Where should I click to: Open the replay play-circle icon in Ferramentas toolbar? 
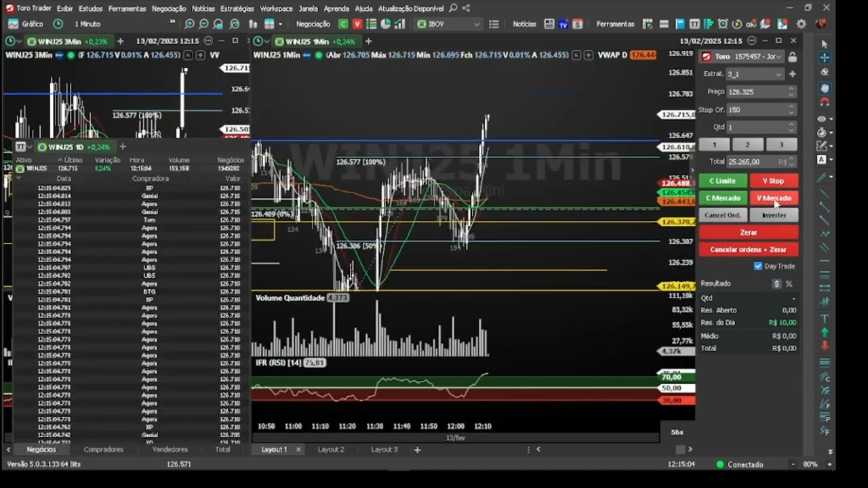(x=737, y=24)
